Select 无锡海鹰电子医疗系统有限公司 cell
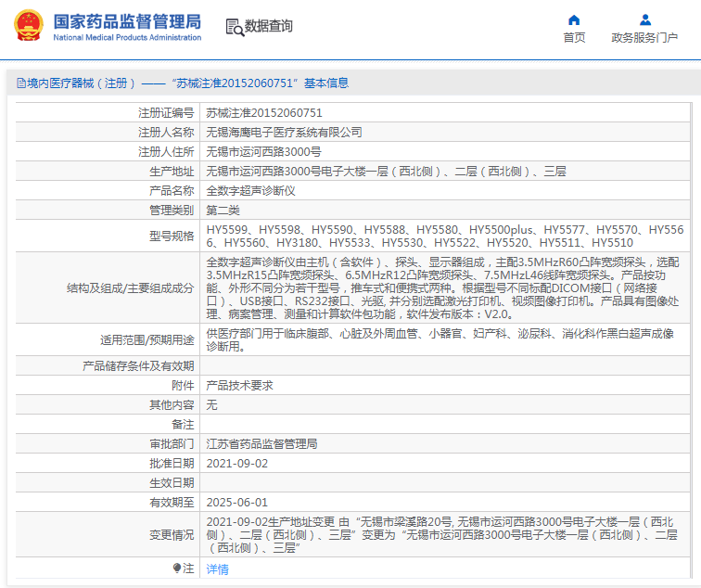The image size is (701, 588). coord(445,132)
